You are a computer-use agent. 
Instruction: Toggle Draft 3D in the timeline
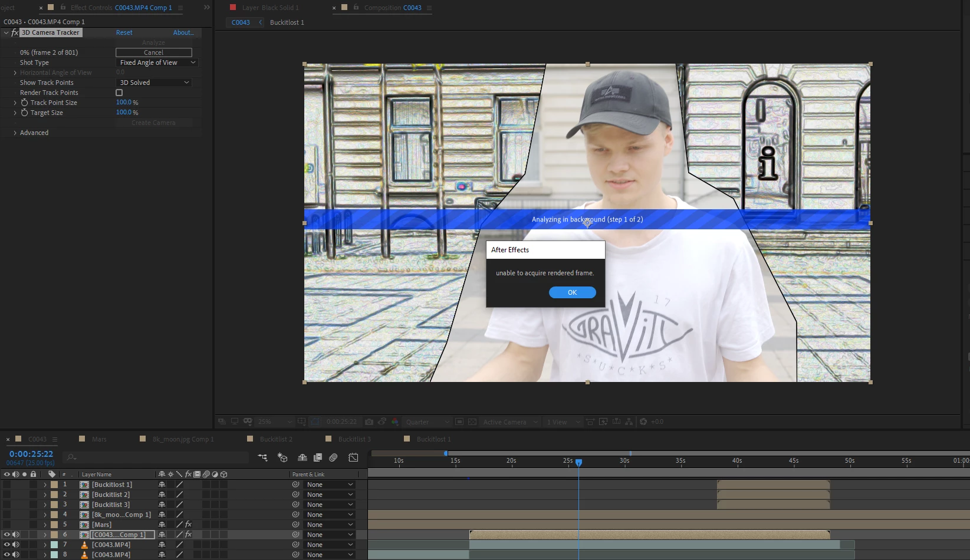[x=282, y=457]
